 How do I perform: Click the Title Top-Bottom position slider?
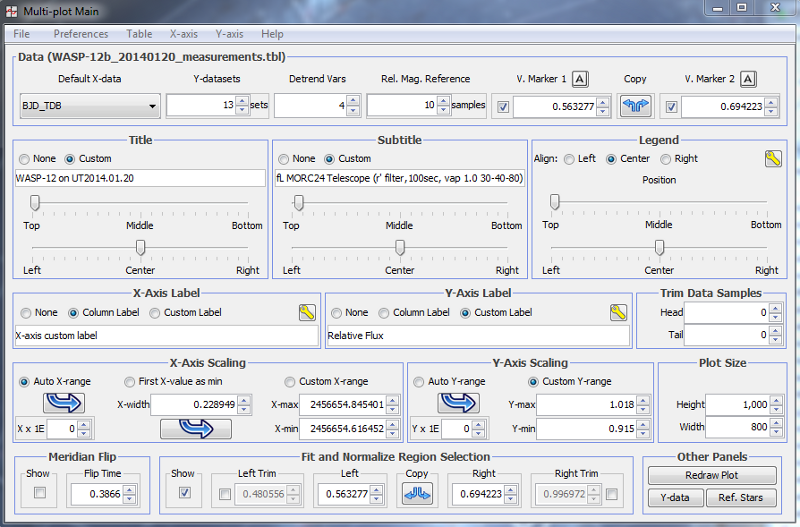click(x=36, y=203)
